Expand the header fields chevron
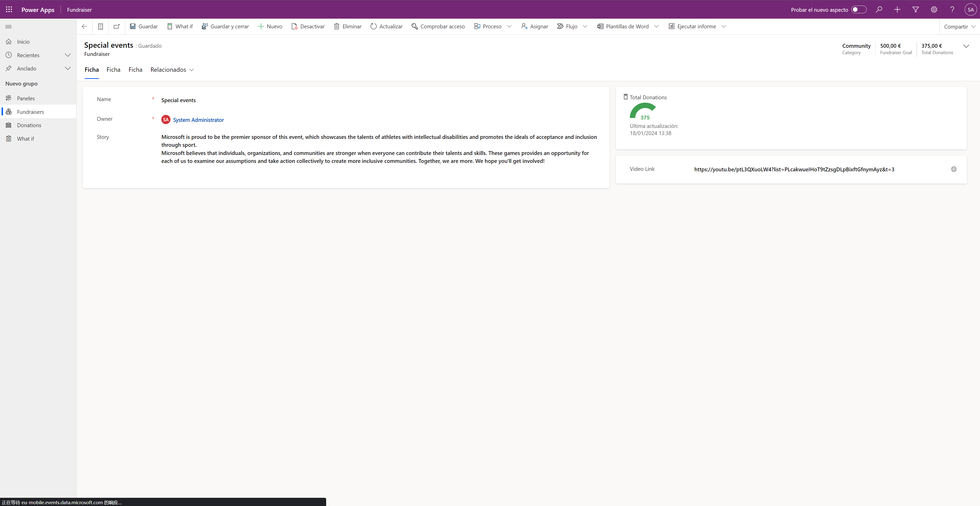 pyautogui.click(x=966, y=46)
